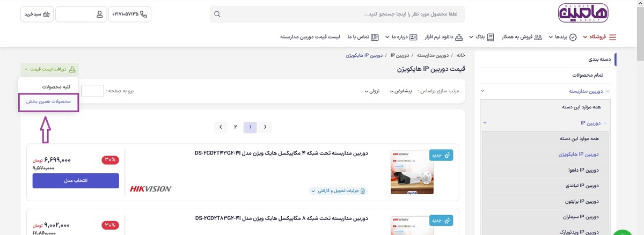The width and height of the screenshot is (644, 235).
Task: Select دوربین IP داهوا category
Action: coord(582,170)
